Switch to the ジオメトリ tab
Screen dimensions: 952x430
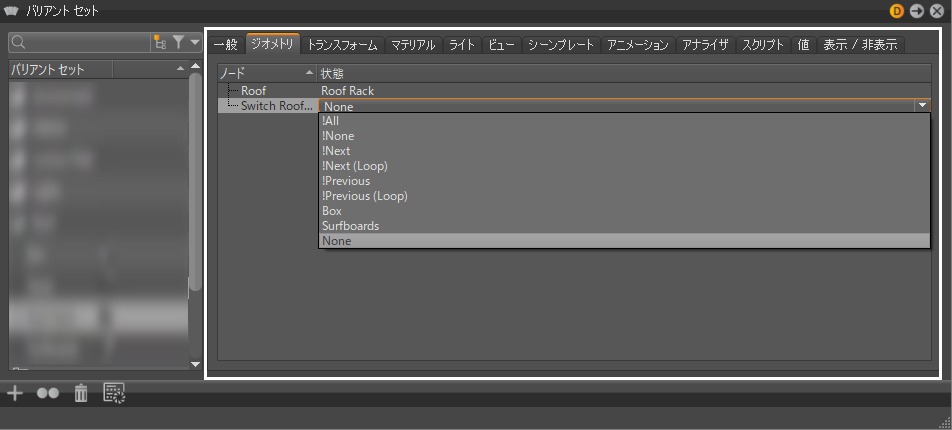pos(273,44)
